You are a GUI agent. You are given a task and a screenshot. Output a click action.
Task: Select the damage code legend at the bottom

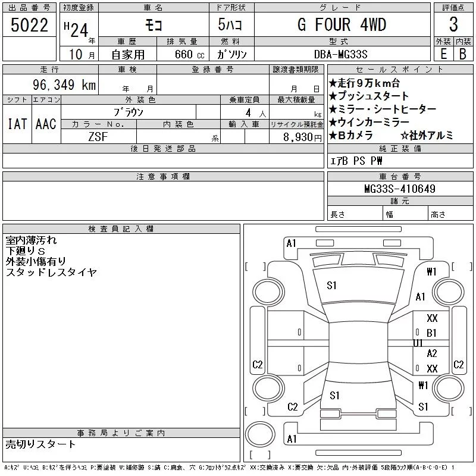click(230, 468)
